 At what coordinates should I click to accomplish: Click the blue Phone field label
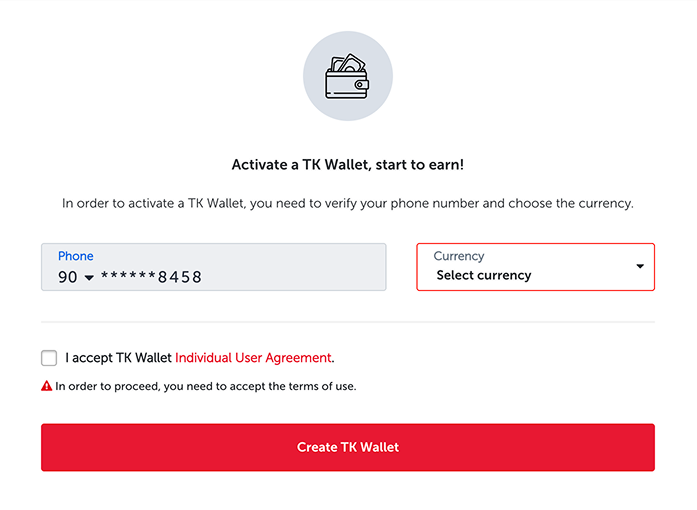[x=75, y=256]
